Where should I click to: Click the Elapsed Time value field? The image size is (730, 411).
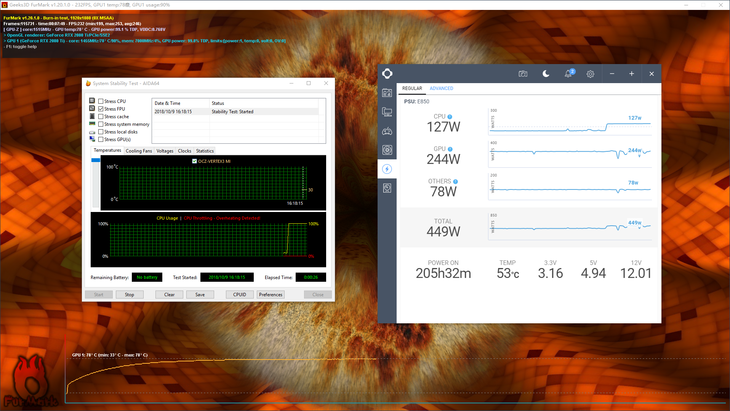tap(311, 277)
